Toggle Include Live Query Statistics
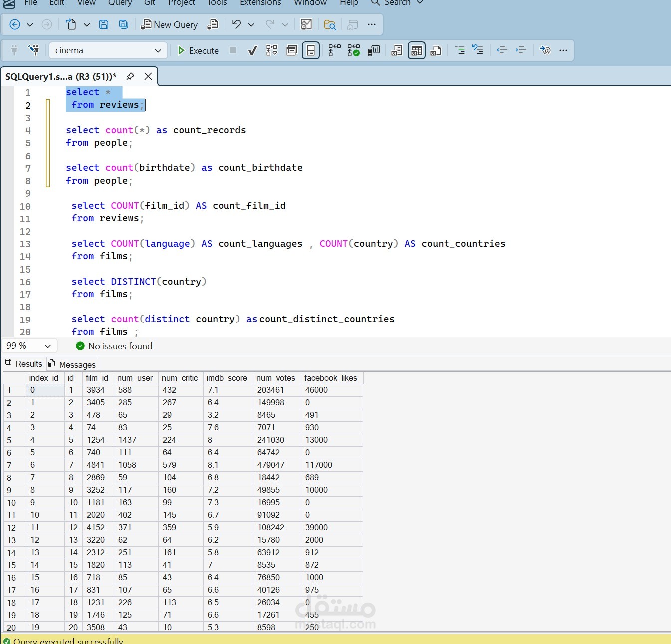This screenshot has height=644, width=671. [x=353, y=50]
